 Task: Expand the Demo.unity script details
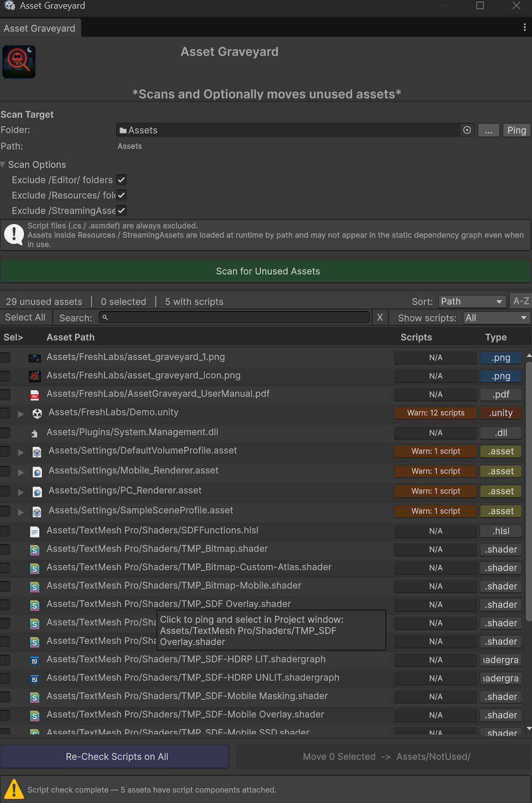[x=20, y=414]
